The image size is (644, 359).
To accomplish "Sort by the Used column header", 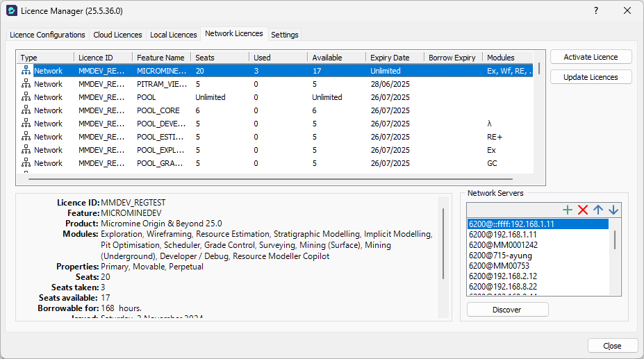I will 278,58.
